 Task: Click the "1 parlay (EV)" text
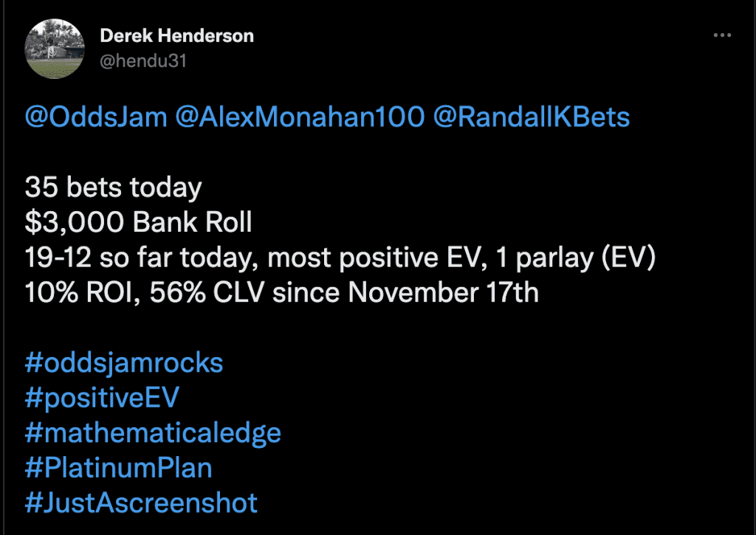(575, 258)
